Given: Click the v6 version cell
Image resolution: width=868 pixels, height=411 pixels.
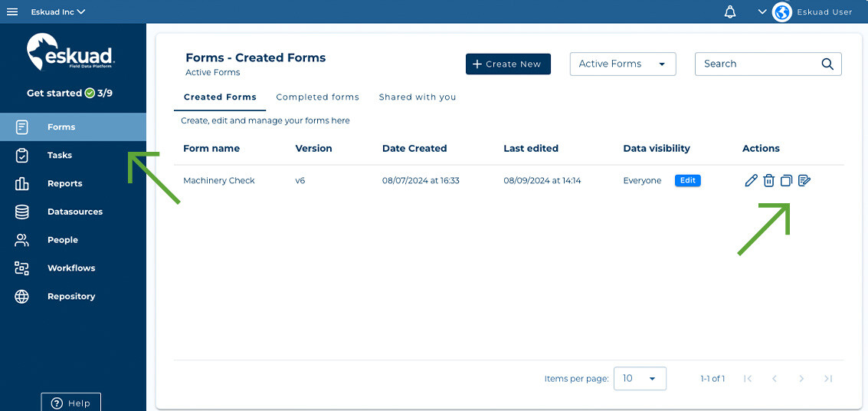Looking at the screenshot, I should pyautogui.click(x=300, y=180).
